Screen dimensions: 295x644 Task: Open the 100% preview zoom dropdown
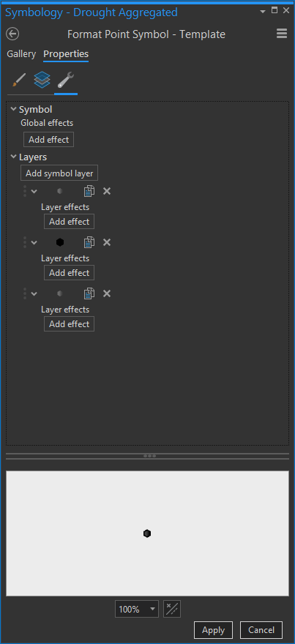[x=137, y=609]
